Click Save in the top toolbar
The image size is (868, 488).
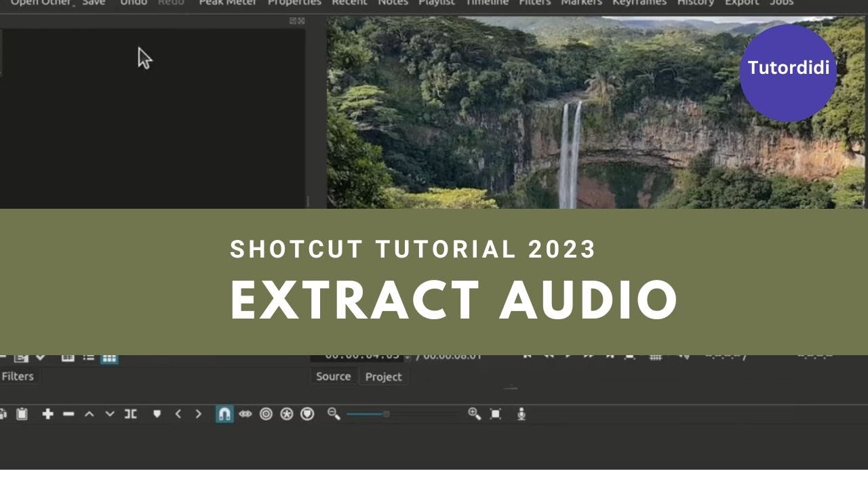(94, 3)
